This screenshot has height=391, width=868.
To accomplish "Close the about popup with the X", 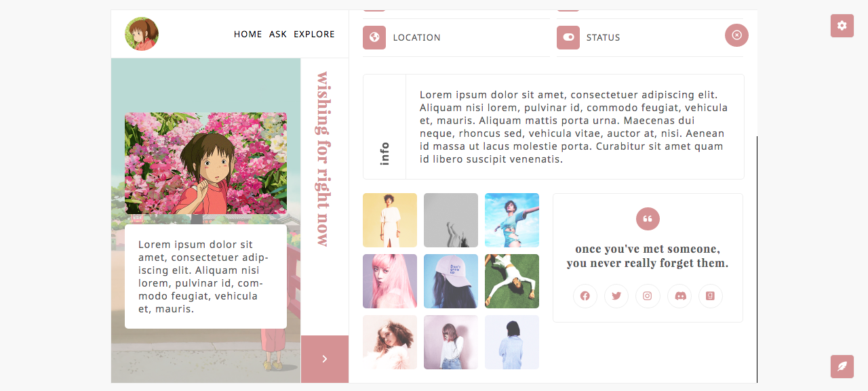I will coord(736,35).
